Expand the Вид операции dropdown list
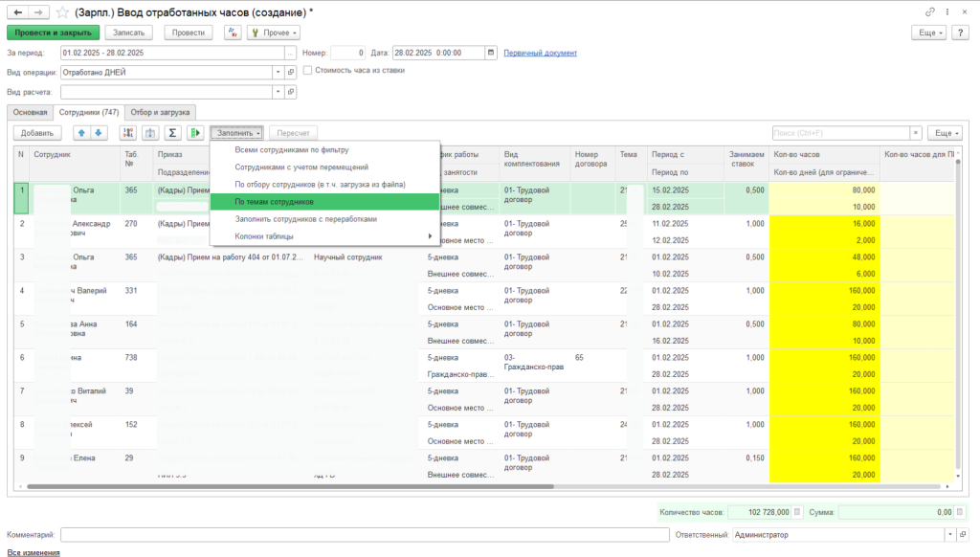Viewport: 980px width, 557px height. point(278,72)
